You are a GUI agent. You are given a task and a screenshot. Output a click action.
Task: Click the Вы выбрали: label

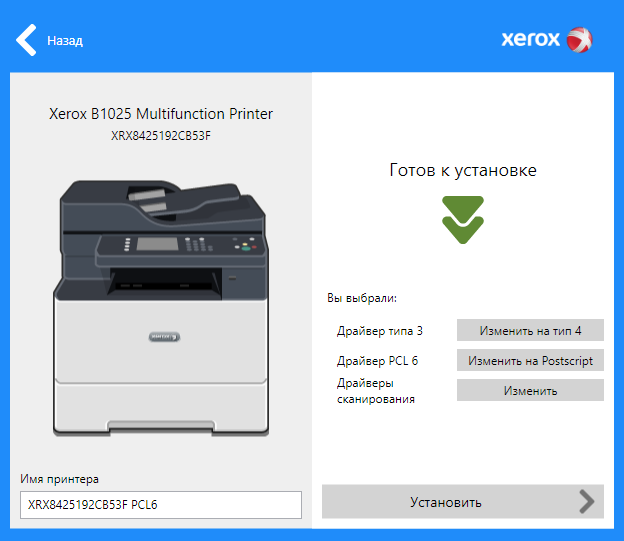click(x=362, y=298)
